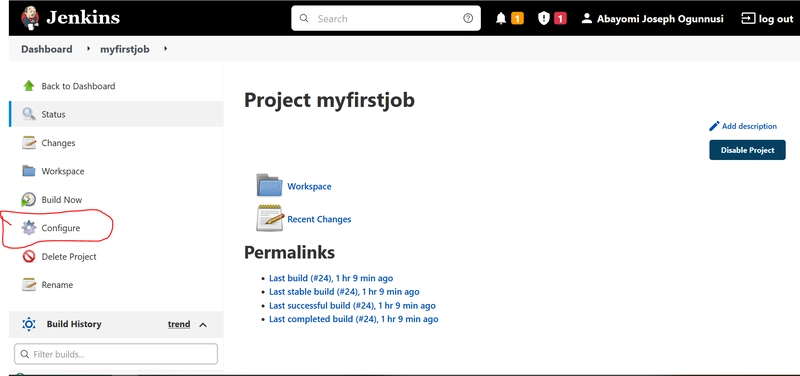Click the Changes notepad icon in sidebar

tap(29, 143)
